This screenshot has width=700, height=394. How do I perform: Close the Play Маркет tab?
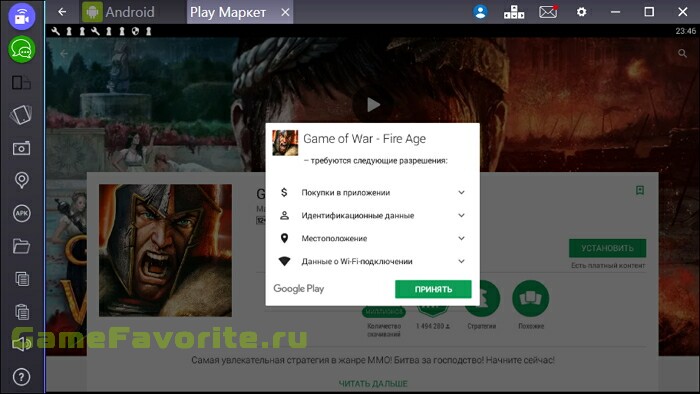285,12
